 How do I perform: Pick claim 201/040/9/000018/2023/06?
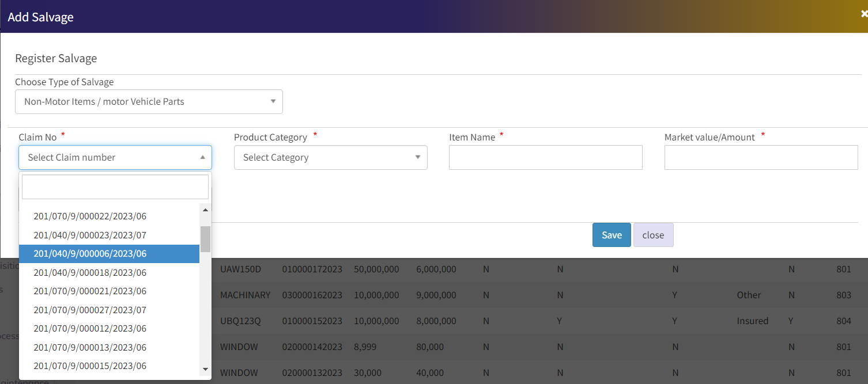tap(90, 272)
